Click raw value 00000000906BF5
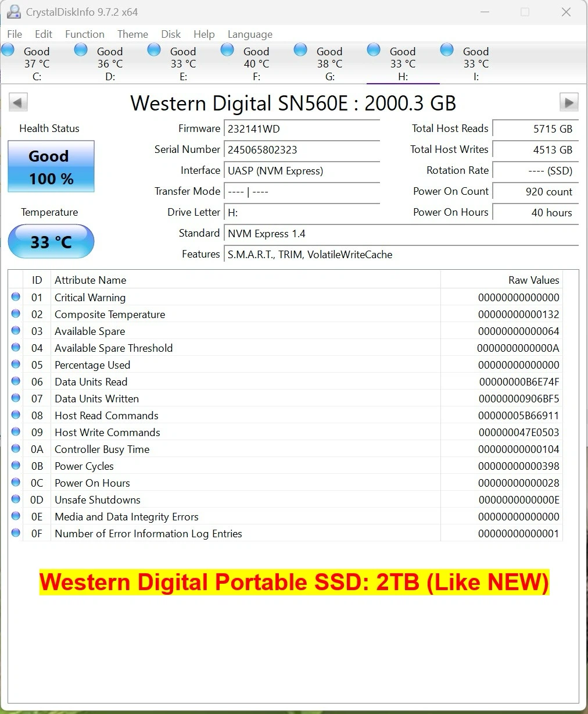Viewport: 588px width, 714px height. (x=519, y=398)
